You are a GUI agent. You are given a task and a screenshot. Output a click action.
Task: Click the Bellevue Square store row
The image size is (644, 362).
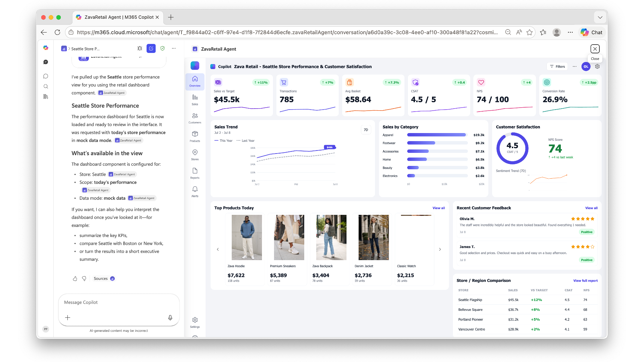coord(528,310)
